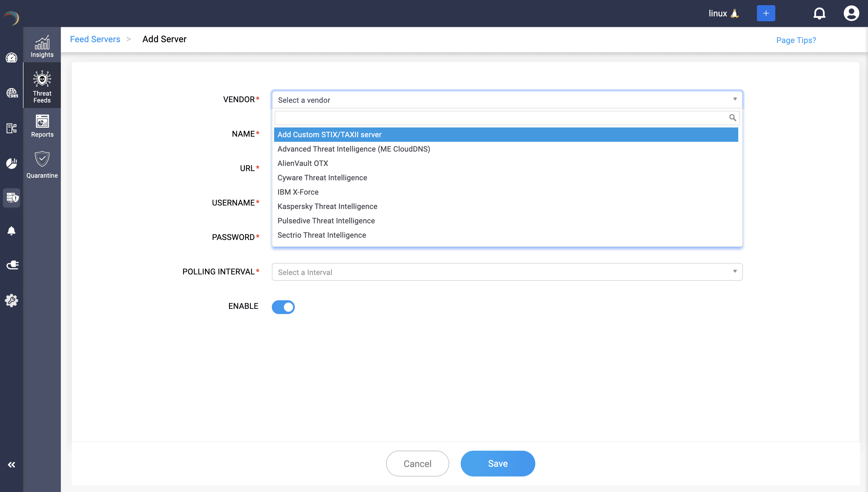Open the integrations plug icon
Screen dimensions: 868x492
pos(11,265)
